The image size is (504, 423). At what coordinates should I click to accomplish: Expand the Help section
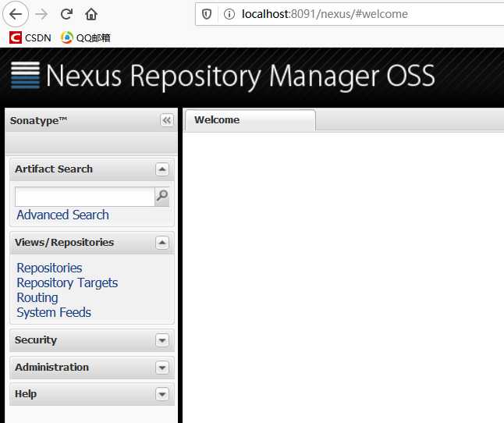point(162,394)
